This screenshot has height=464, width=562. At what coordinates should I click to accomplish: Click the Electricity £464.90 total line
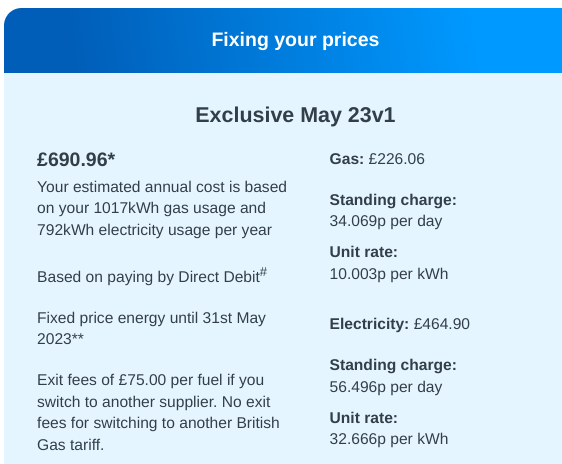[x=399, y=324]
